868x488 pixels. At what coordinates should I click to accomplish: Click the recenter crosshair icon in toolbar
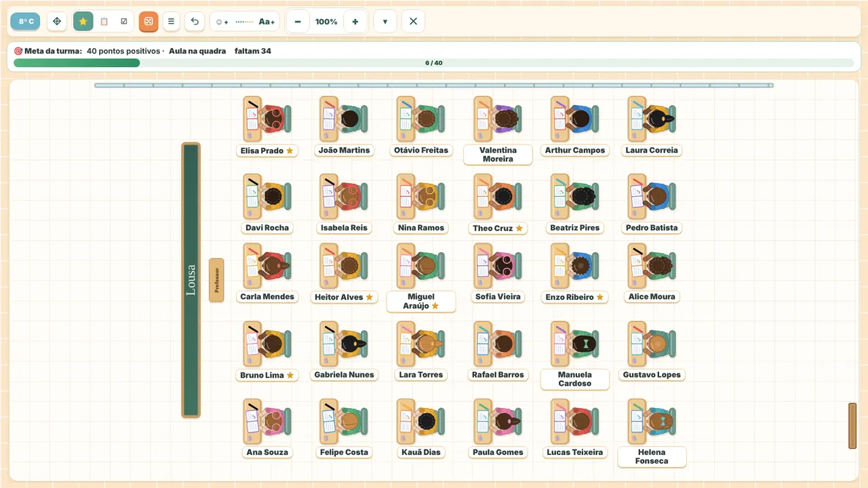pyautogui.click(x=57, y=22)
